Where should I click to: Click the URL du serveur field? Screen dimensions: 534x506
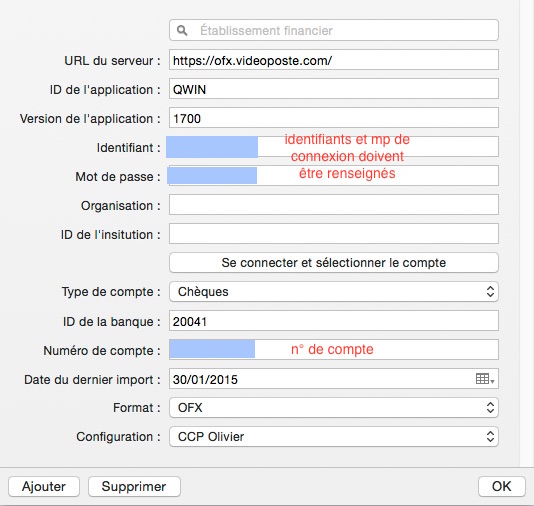pos(334,60)
